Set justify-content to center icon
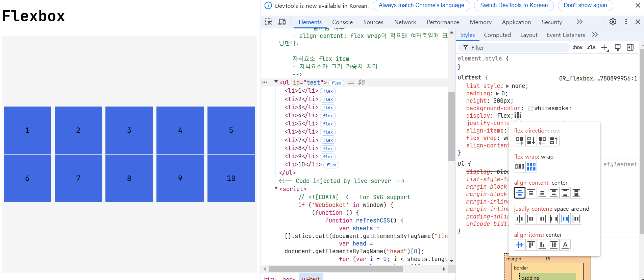644x280 pixels. point(520,219)
